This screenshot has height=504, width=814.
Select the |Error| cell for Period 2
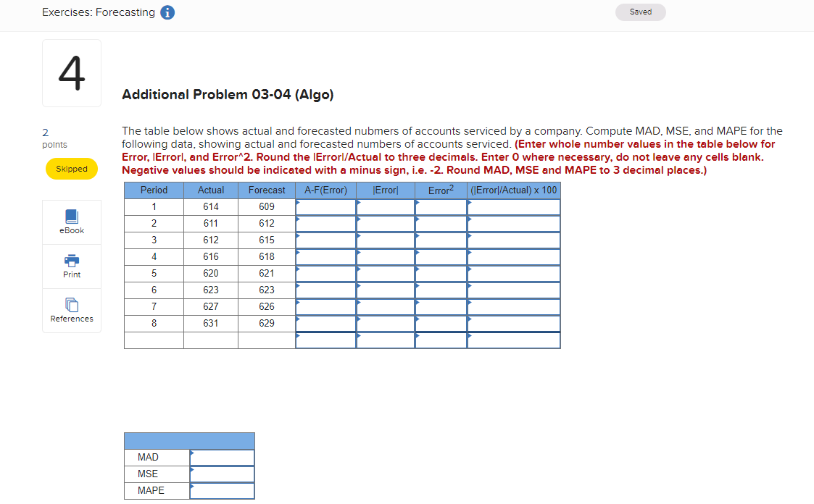[x=385, y=223]
